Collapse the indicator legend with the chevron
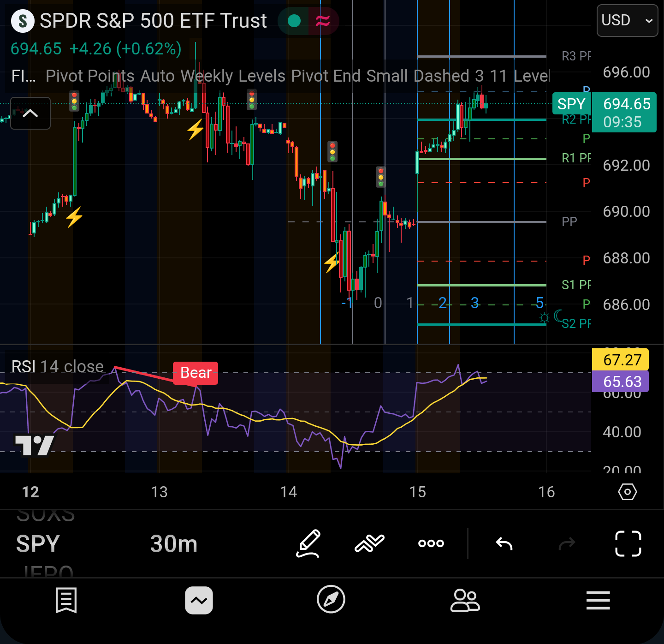The height and width of the screenshot is (644, 664). (x=30, y=113)
